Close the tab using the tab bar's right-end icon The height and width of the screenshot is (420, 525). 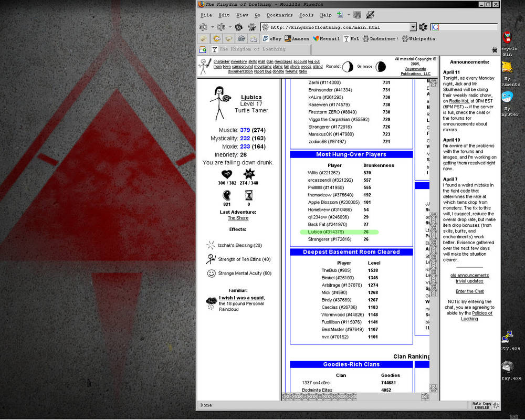point(495,50)
